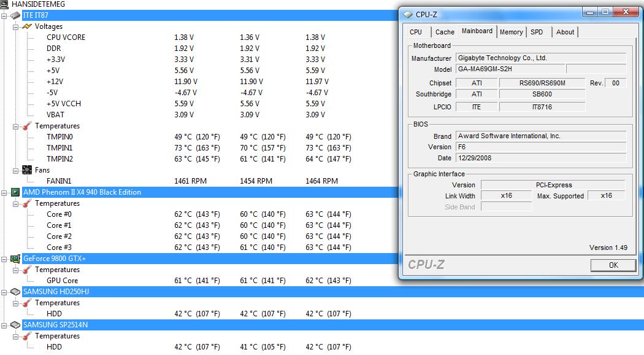This screenshot has width=644, height=355.
Task: Click the Manufacturer field showing Gigabyte Technology
Action: [x=541, y=58]
